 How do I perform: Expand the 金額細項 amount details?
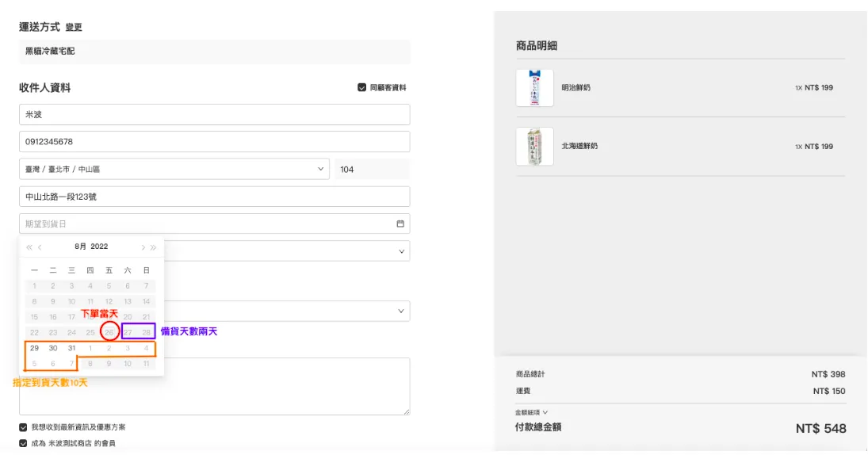(x=531, y=412)
